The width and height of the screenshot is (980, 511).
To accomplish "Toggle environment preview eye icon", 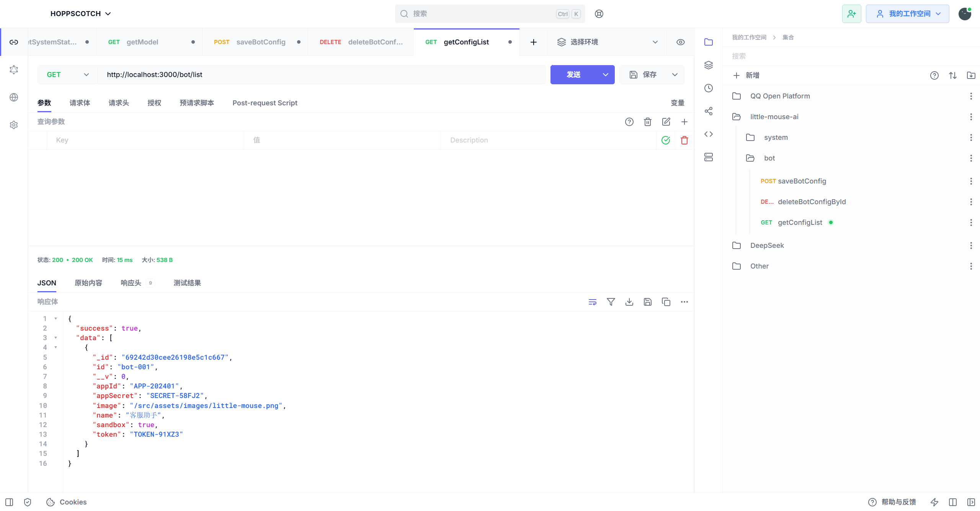I will click(681, 42).
